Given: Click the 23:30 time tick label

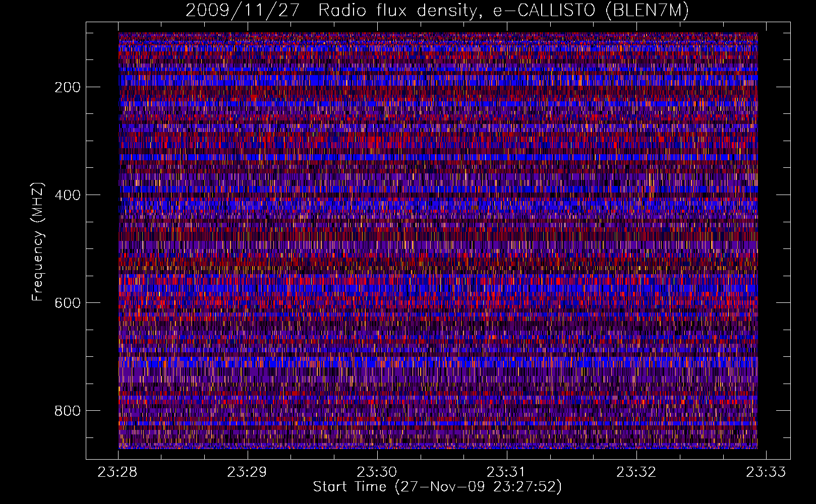Looking at the screenshot, I should 377,472.
